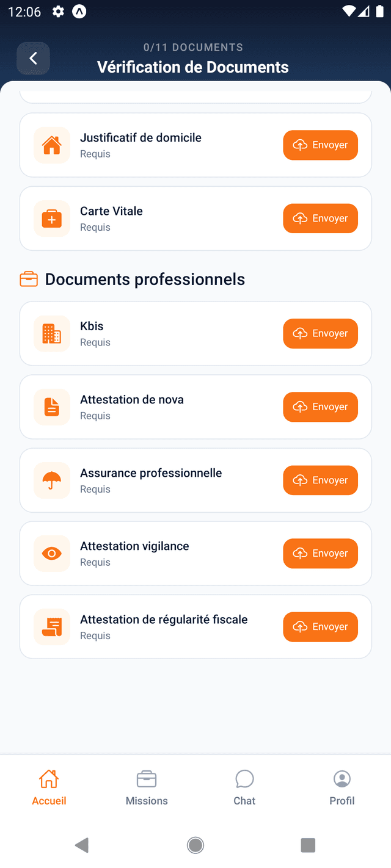This screenshot has width=391, height=868.
Task: Send the Assurance professionnelle document
Action: coord(320,480)
